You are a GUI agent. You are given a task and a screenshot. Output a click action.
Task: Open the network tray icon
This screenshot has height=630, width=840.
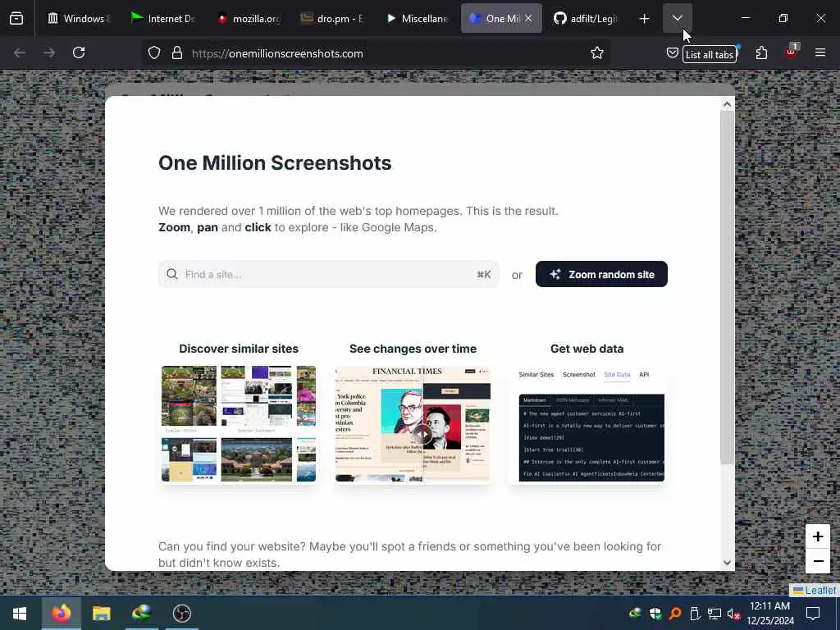click(714, 614)
